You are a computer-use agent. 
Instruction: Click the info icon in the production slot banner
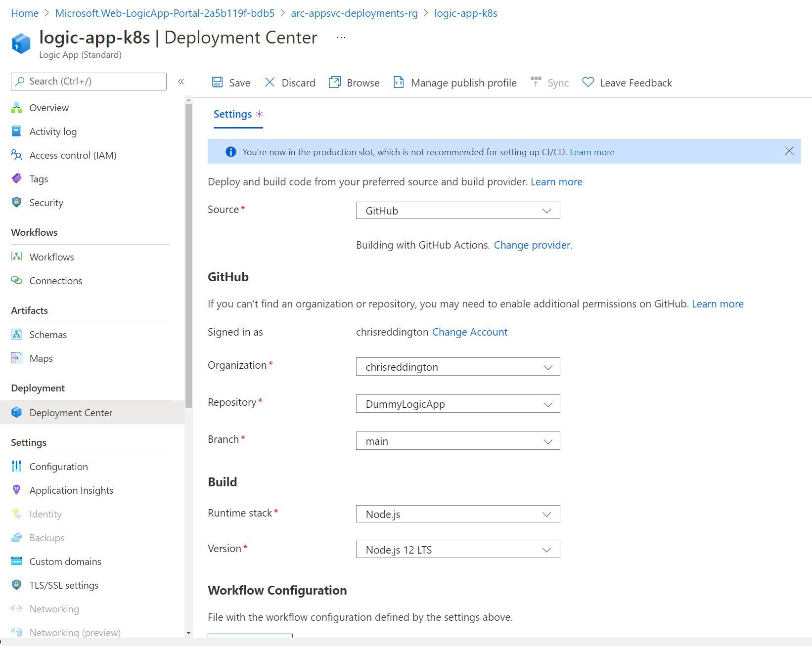pyautogui.click(x=231, y=152)
